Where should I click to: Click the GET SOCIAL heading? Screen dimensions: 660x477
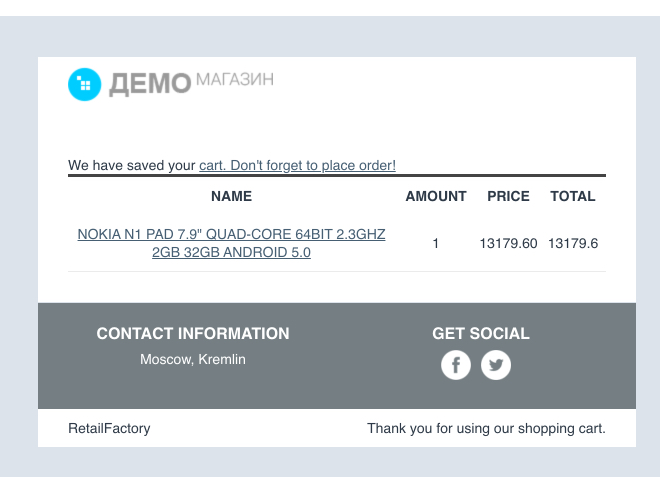[481, 333]
